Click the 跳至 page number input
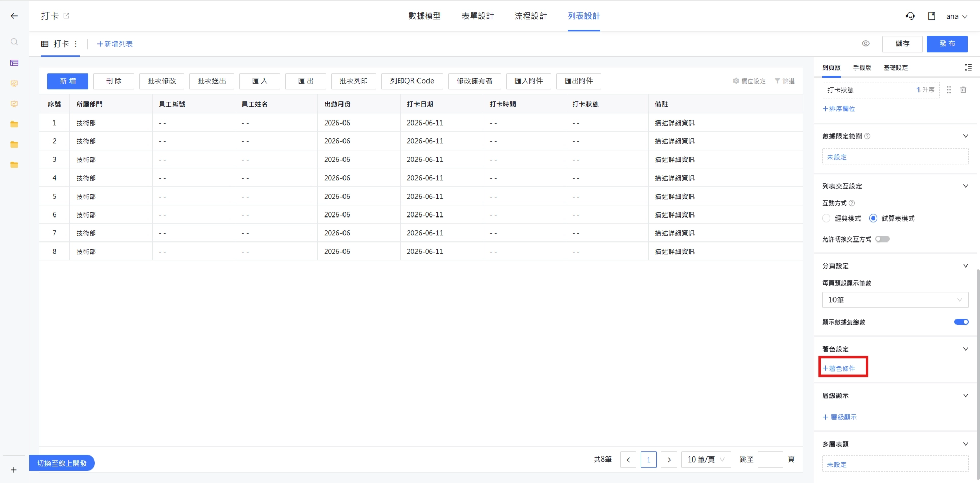Viewport: 980px width, 483px height. click(771, 460)
